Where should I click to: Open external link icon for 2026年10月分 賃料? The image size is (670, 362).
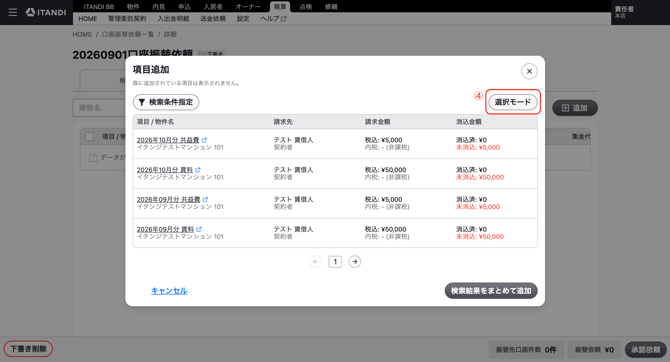coord(197,170)
